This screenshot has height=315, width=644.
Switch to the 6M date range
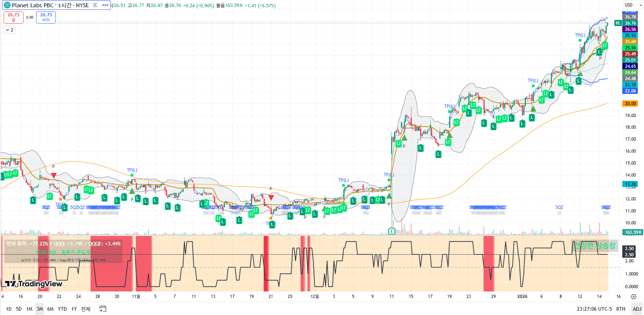coord(50,309)
